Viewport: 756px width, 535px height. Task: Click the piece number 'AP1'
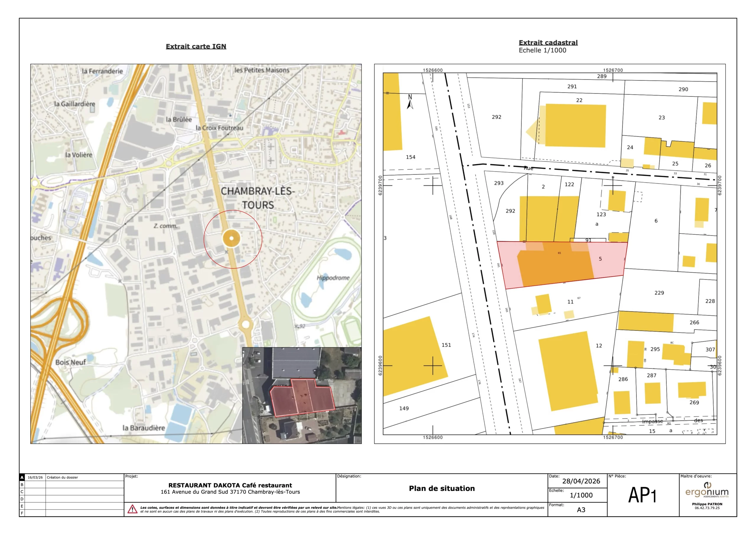[642, 495]
